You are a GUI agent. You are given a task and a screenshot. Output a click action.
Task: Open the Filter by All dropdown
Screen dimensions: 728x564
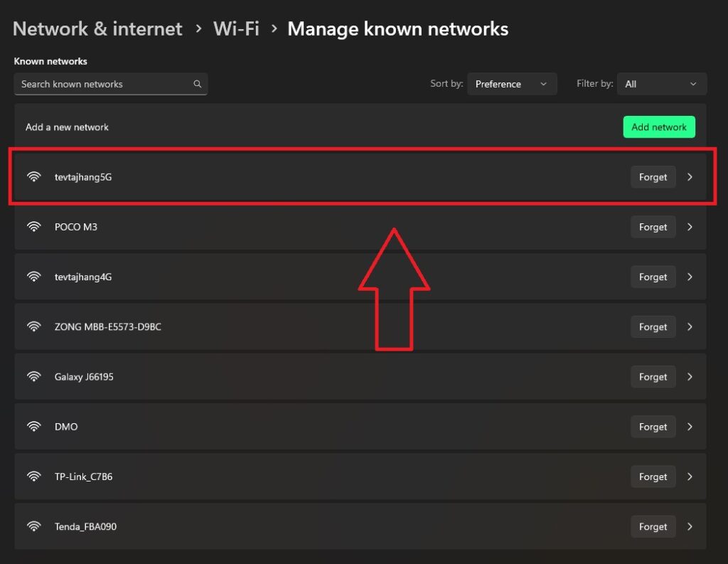[661, 84]
